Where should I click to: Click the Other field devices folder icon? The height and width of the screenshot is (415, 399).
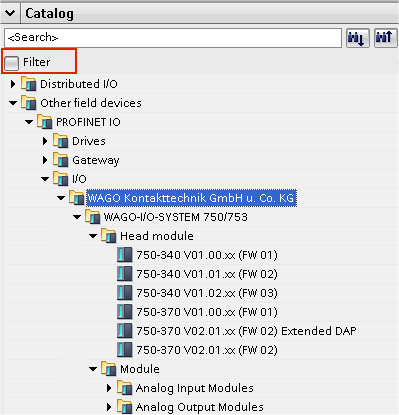click(28, 103)
